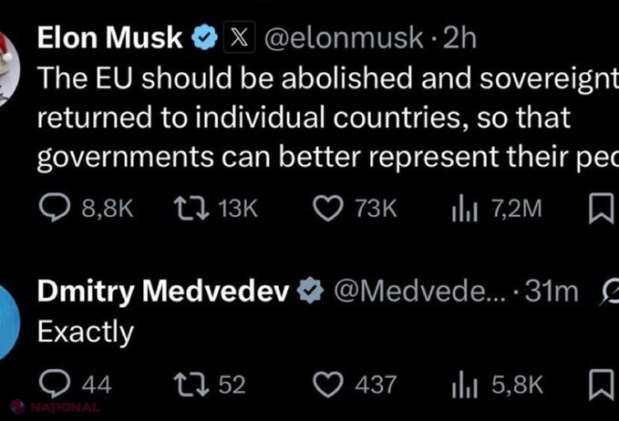Screen dimensions: 619x421
Task: Open Elon Musk's profile name link
Action: coord(110,38)
